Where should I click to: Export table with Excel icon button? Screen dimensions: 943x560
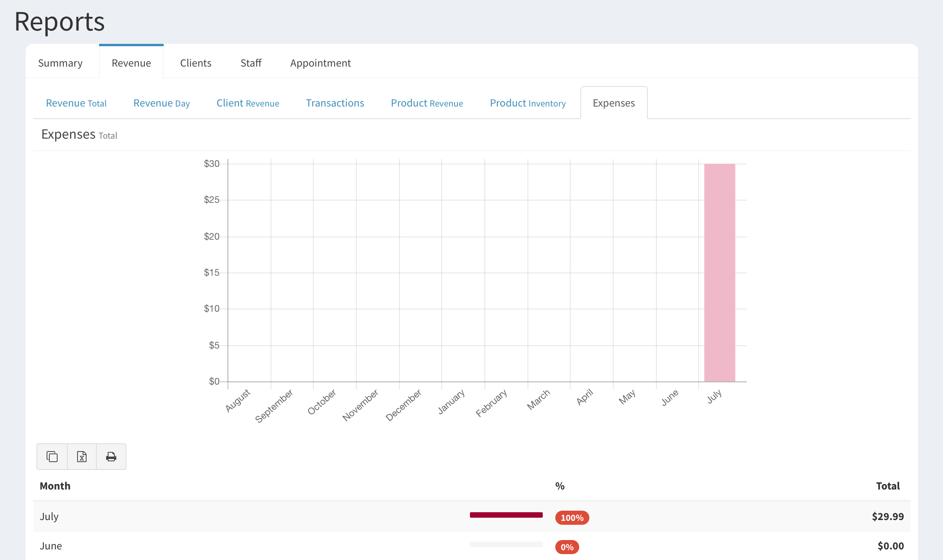(x=82, y=457)
